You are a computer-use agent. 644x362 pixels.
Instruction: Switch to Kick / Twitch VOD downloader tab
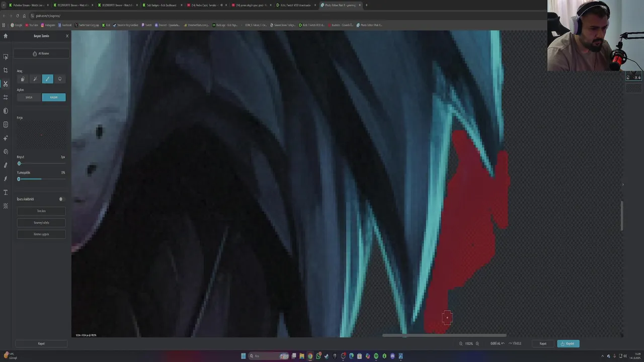point(295,5)
